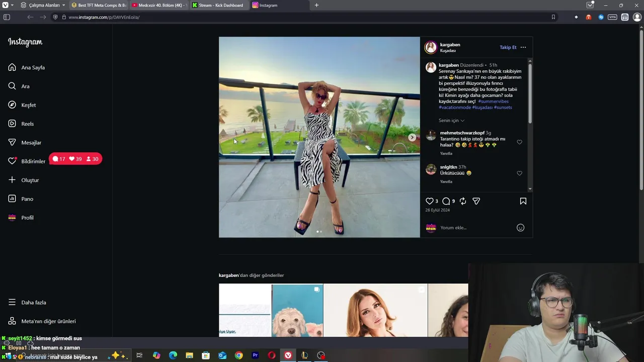Screen dimensions: 644x362
Task: Open Mesajlar messages
Action: [25, 142]
